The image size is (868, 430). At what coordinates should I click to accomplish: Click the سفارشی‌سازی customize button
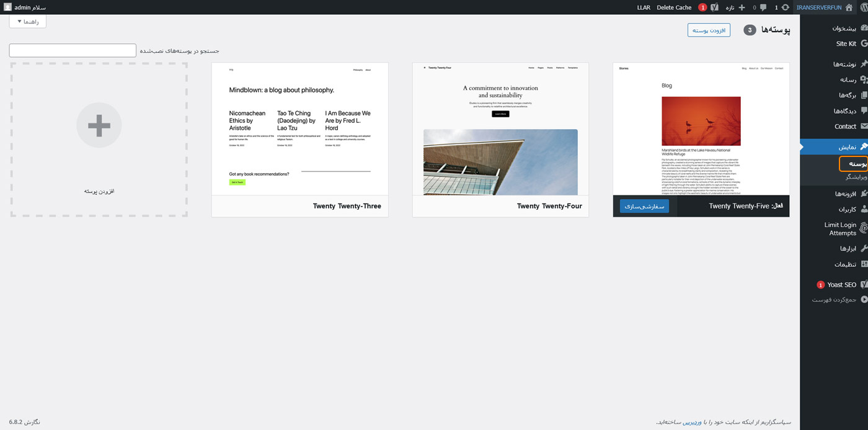pos(644,206)
